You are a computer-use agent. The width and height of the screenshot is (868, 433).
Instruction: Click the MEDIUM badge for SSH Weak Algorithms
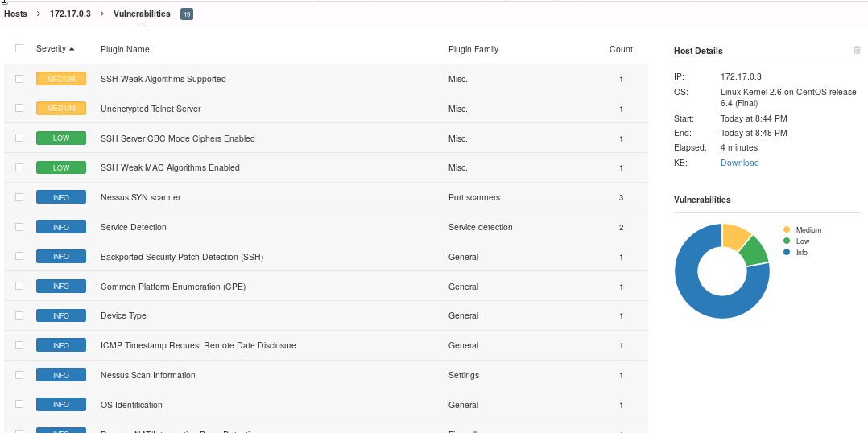click(x=61, y=79)
